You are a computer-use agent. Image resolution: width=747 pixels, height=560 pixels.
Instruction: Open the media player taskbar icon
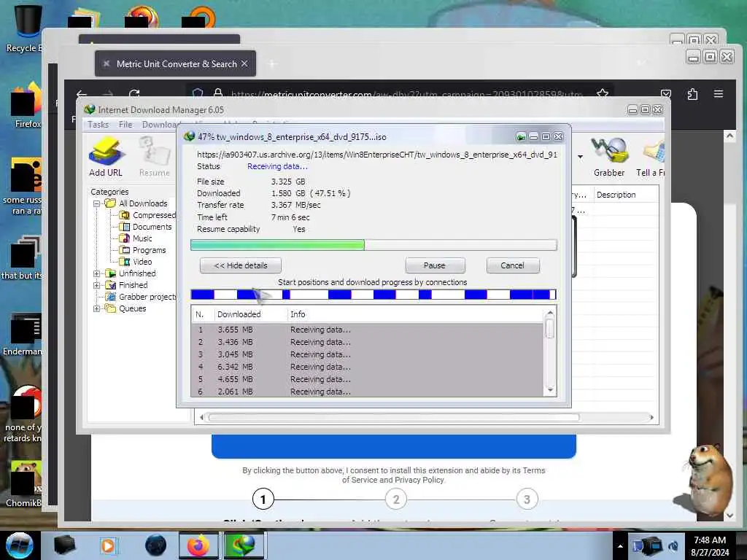[108, 545]
